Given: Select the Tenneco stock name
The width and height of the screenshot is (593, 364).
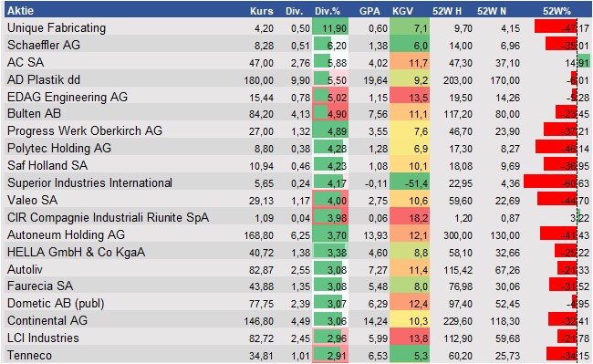Looking at the screenshot, I should tap(29, 355).
